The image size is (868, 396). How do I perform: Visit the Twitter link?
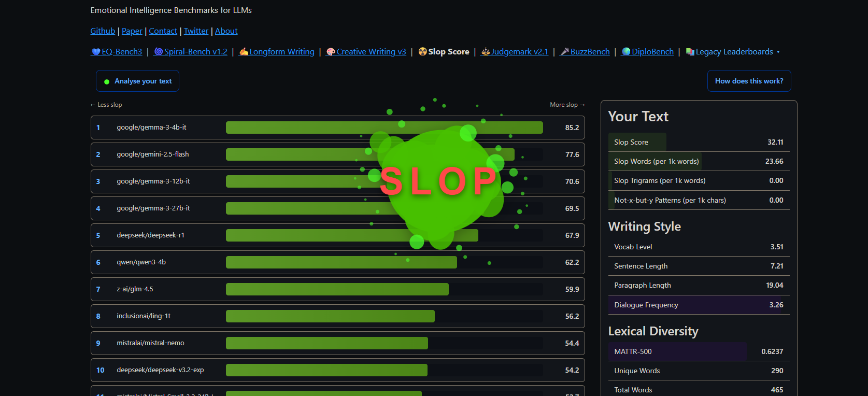pos(196,31)
